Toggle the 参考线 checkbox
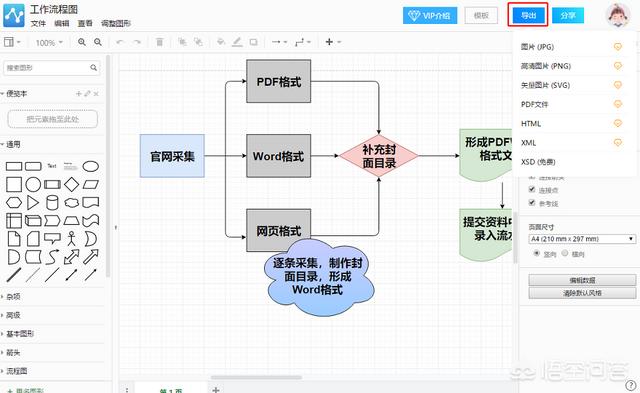This screenshot has height=393, width=640. [x=531, y=202]
